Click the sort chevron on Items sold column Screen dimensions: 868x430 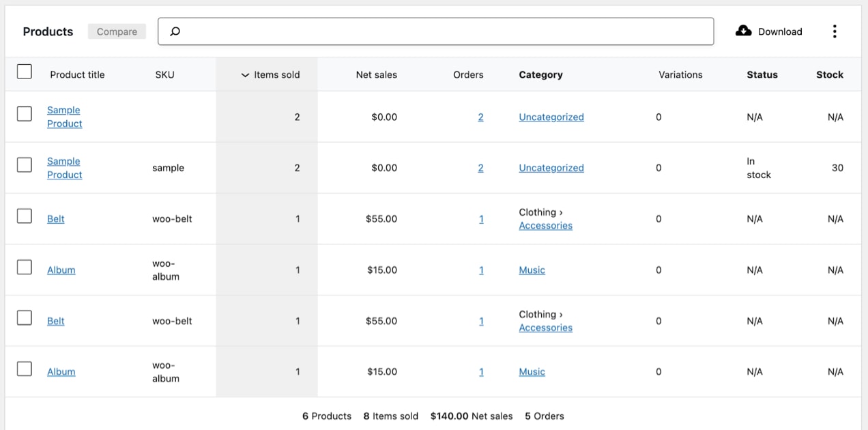tap(245, 75)
